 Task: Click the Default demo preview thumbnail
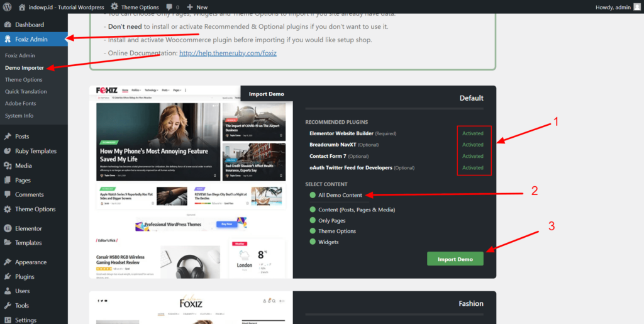[191, 182]
